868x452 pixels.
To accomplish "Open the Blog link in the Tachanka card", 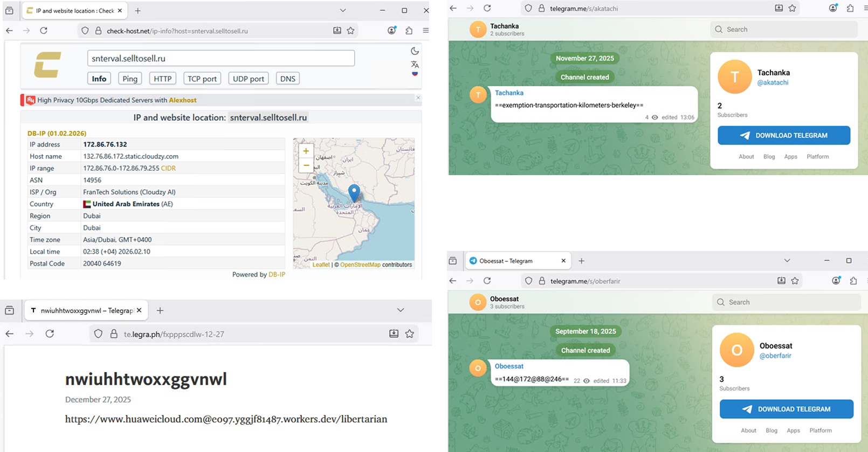I will pyautogui.click(x=769, y=156).
